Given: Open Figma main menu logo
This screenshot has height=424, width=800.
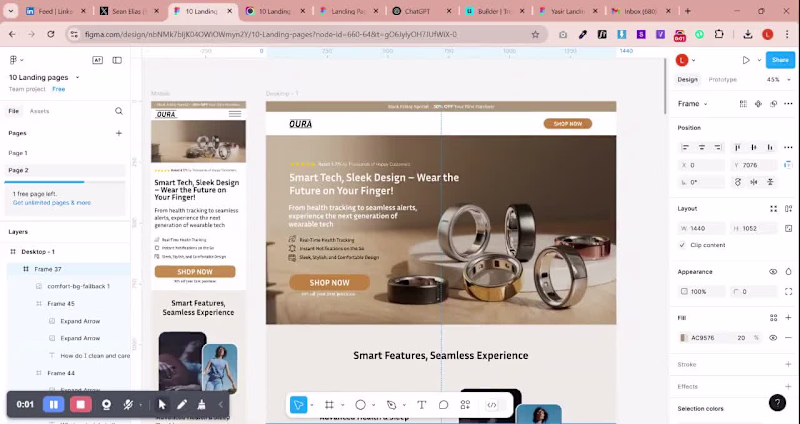Looking at the screenshot, I should tap(13, 60).
